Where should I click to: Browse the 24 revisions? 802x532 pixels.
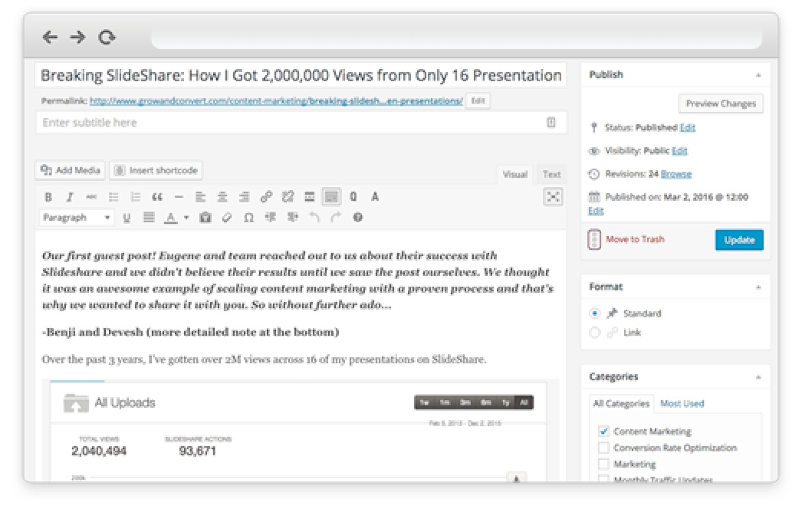[675, 175]
